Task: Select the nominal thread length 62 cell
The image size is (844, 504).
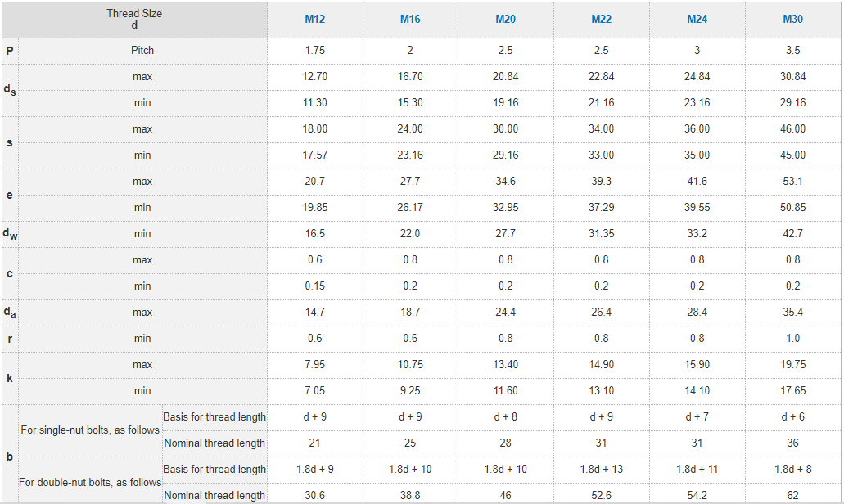Action: point(793,495)
